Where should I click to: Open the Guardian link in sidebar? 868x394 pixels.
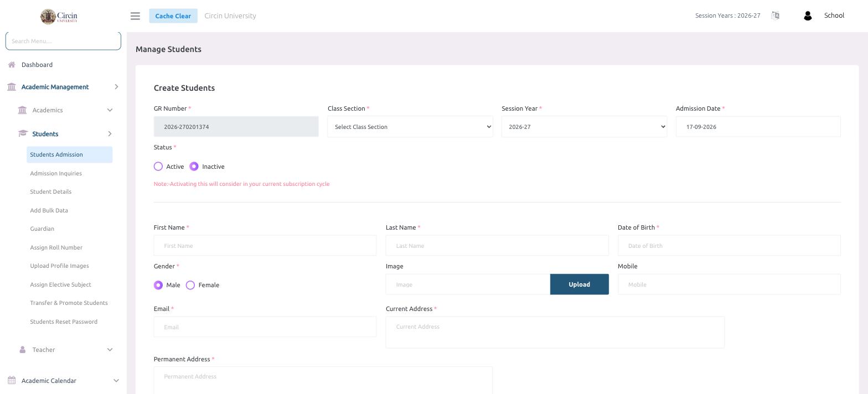tap(42, 229)
